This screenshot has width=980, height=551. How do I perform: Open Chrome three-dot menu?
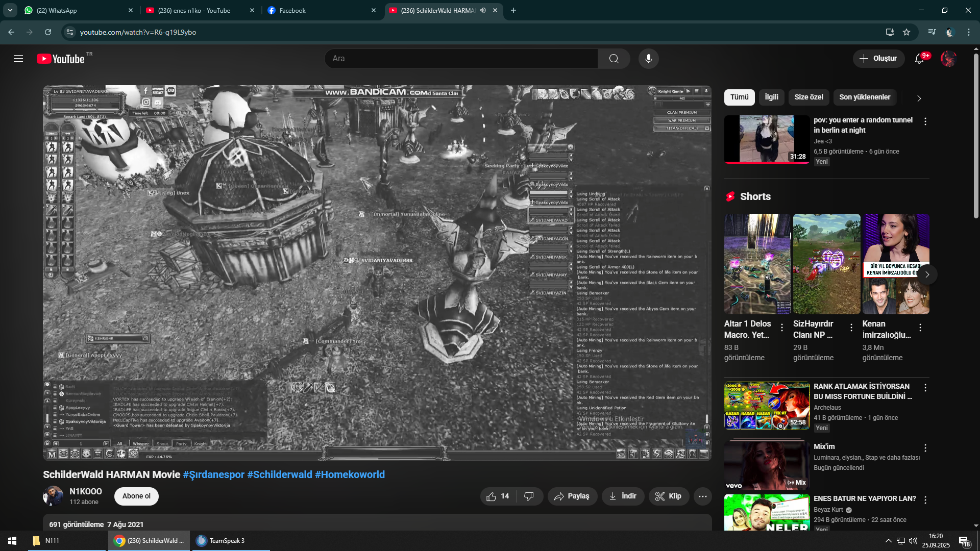pos(969,32)
